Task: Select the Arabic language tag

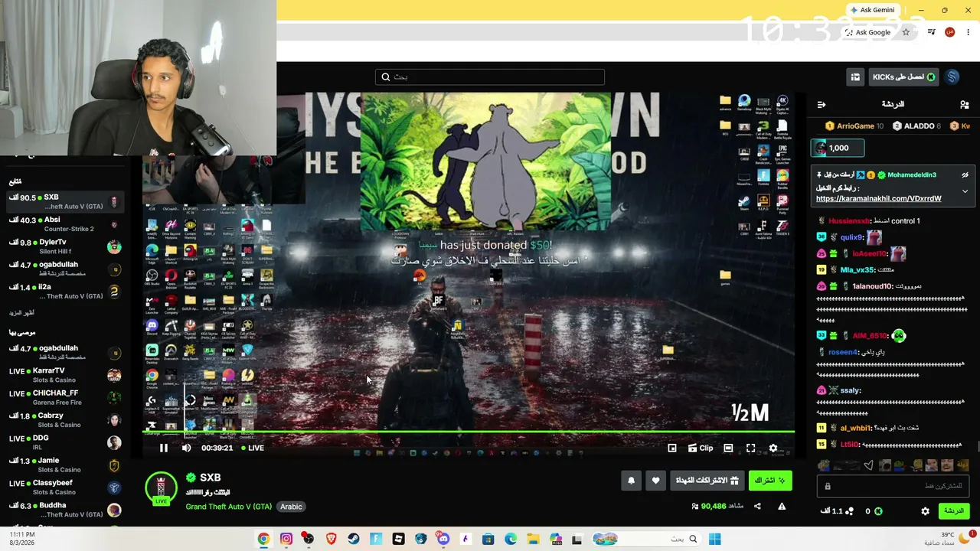Action: tap(291, 507)
